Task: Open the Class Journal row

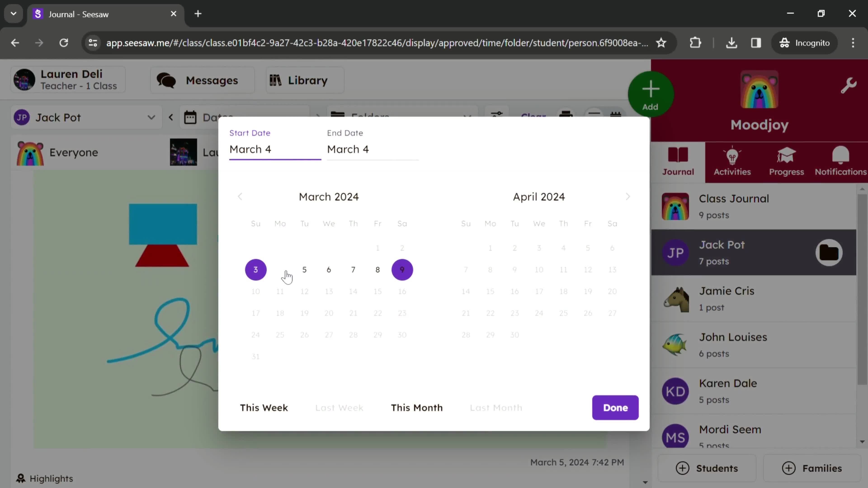Action: 753,206
